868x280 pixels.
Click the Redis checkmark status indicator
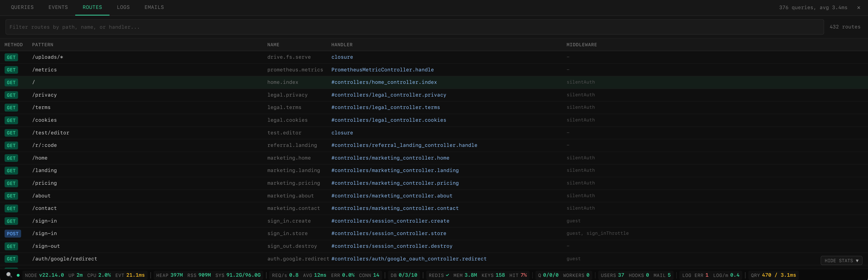click(447, 275)
